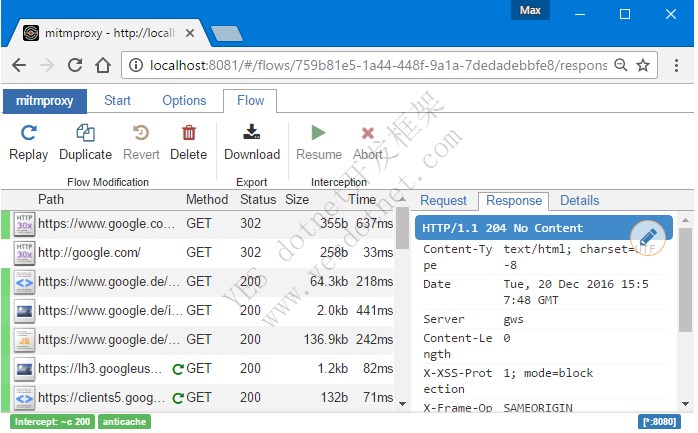This screenshot has height=433, width=698.
Task: Select the http://google.com/ flow
Action: coord(198,253)
